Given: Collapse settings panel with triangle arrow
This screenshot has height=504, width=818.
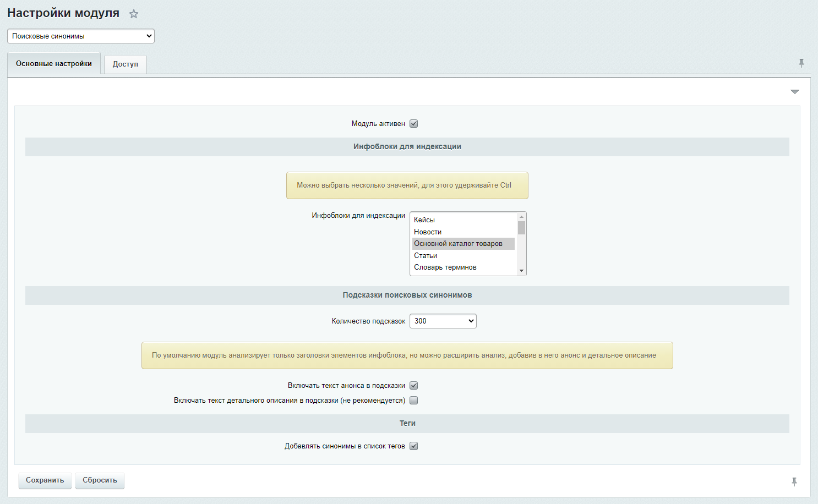Looking at the screenshot, I should [794, 92].
